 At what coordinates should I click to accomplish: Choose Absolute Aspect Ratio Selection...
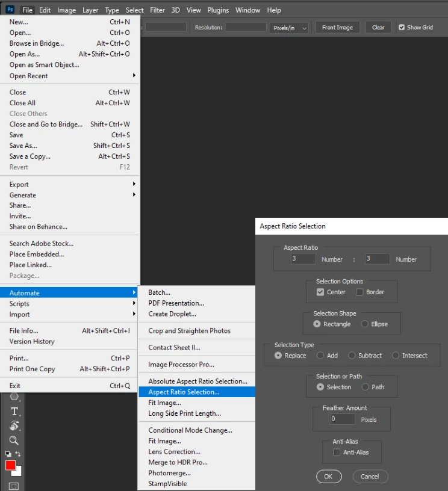click(197, 381)
